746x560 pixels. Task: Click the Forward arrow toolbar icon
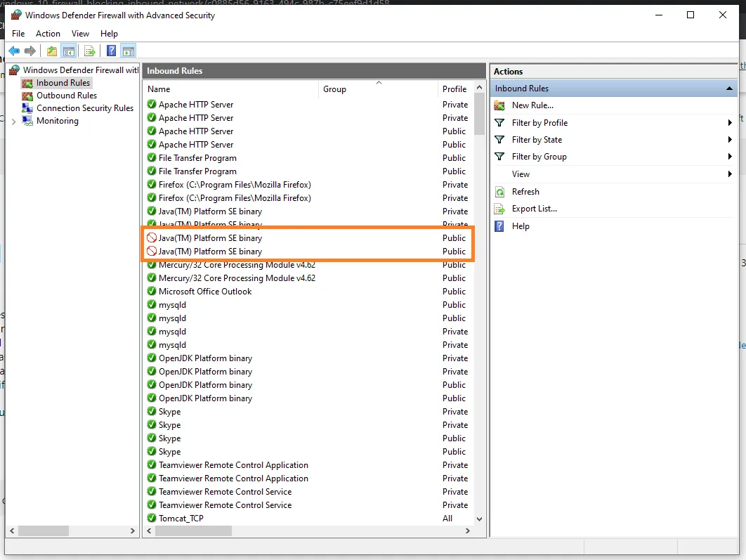click(x=30, y=51)
